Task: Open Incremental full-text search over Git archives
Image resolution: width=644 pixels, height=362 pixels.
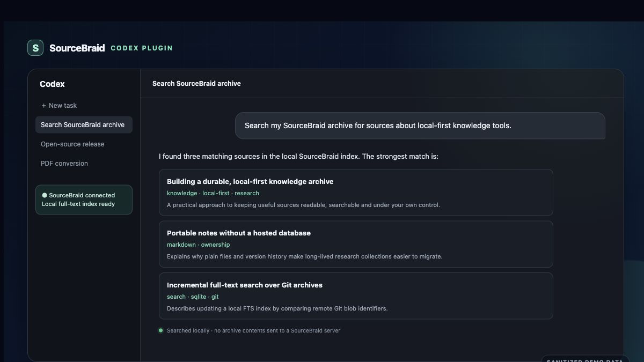Action: (x=356, y=296)
